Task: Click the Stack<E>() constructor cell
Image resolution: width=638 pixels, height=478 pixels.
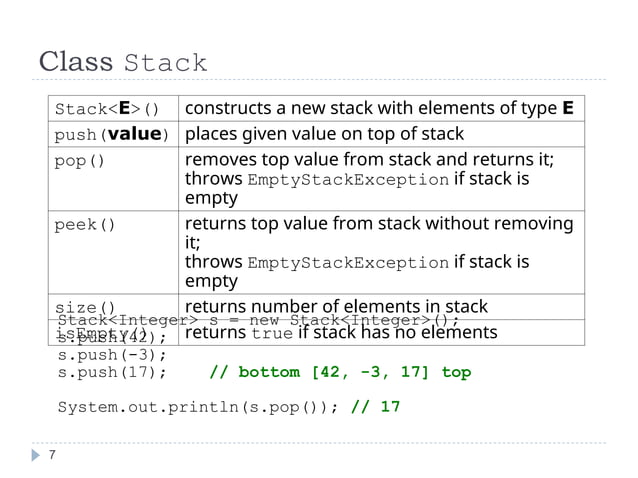Action: [107, 108]
